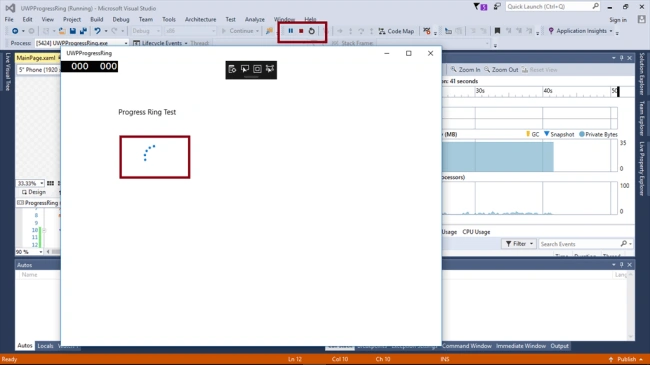The width and height of the screenshot is (650, 365).
Task: Toggle a bookmark with the bookmark icon
Action: pyautogui.click(x=497, y=31)
